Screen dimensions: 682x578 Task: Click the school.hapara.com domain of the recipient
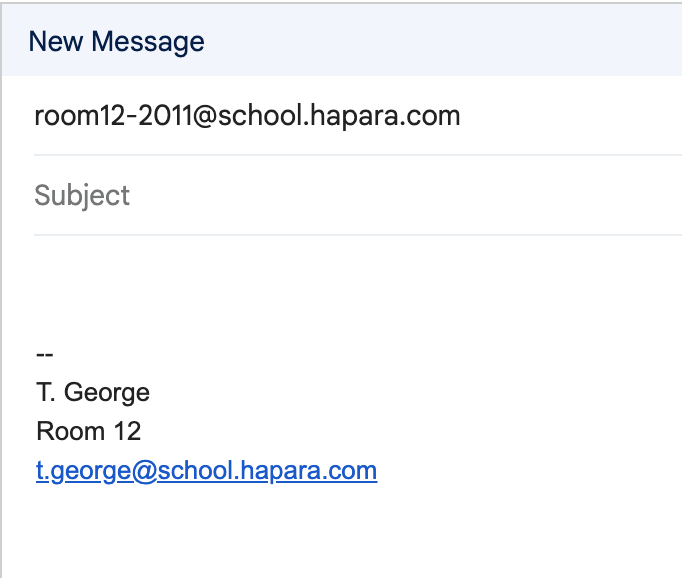tap(339, 116)
